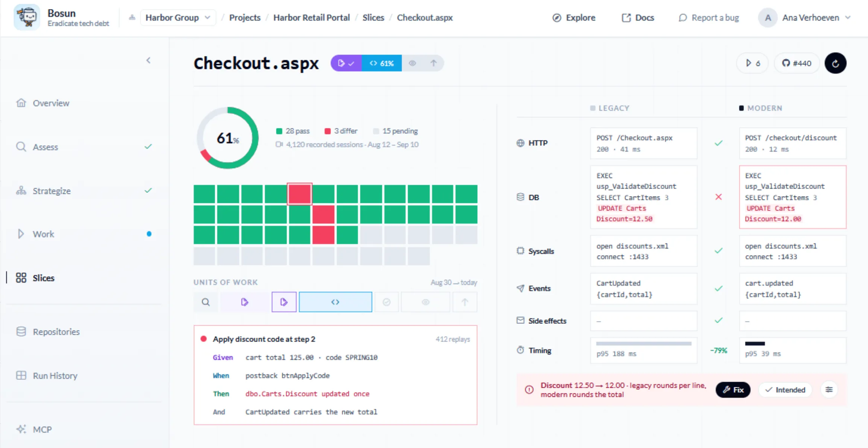
Task: Toggle the eye stage in the Checkout.aspx header pill
Action: 413,63
